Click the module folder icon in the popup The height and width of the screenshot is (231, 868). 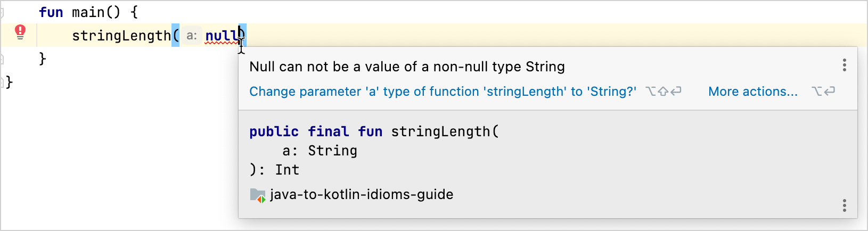pyautogui.click(x=257, y=195)
